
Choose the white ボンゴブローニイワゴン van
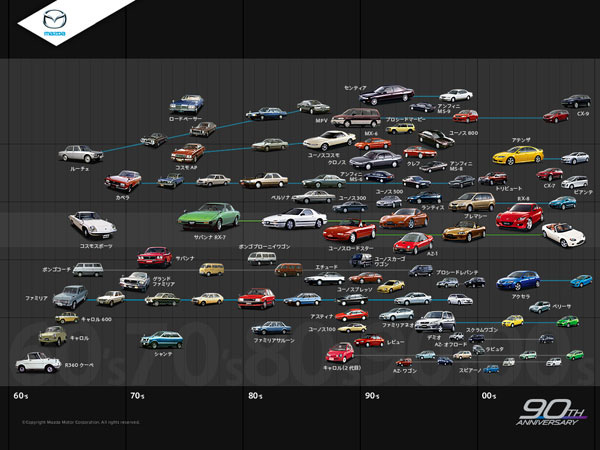point(262,258)
